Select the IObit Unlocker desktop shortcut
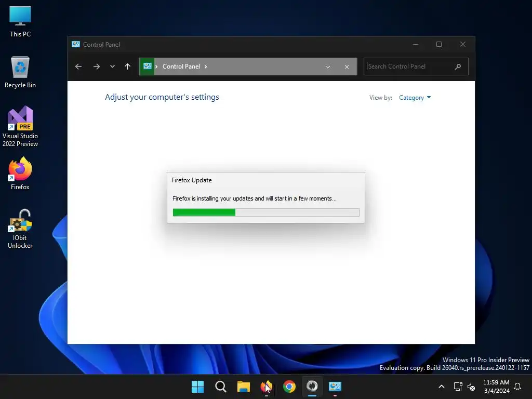 pyautogui.click(x=20, y=229)
